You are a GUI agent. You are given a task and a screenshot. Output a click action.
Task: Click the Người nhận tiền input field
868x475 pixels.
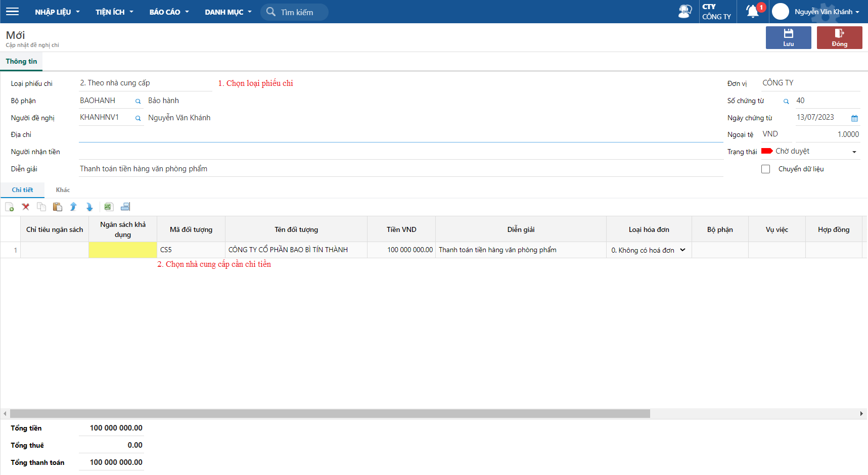point(400,152)
